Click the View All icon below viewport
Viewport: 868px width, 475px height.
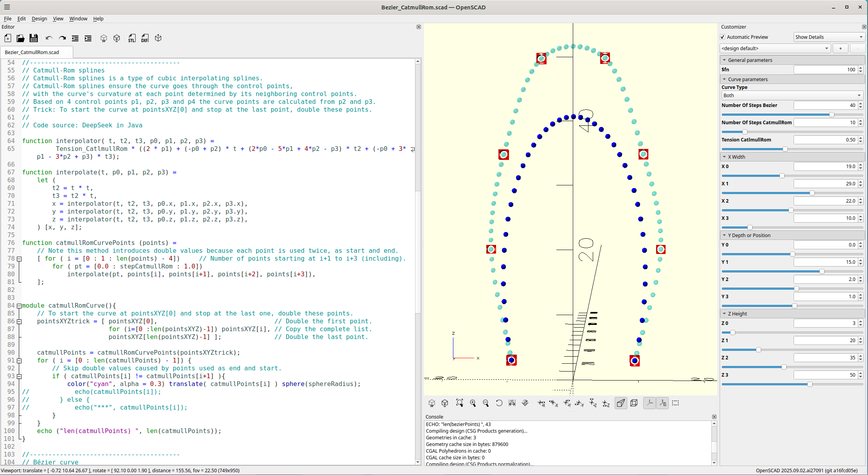[x=460, y=403]
